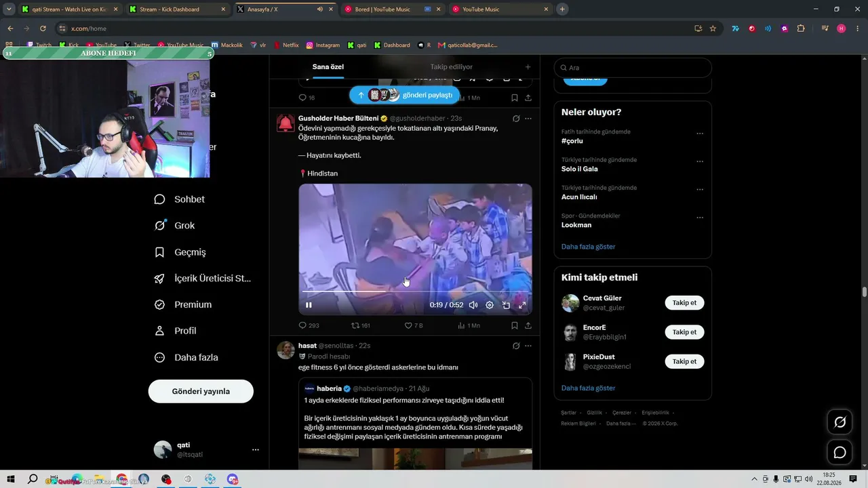The image size is (868, 488).
Task: Open Grok actions on hasat post
Action: tap(516, 346)
